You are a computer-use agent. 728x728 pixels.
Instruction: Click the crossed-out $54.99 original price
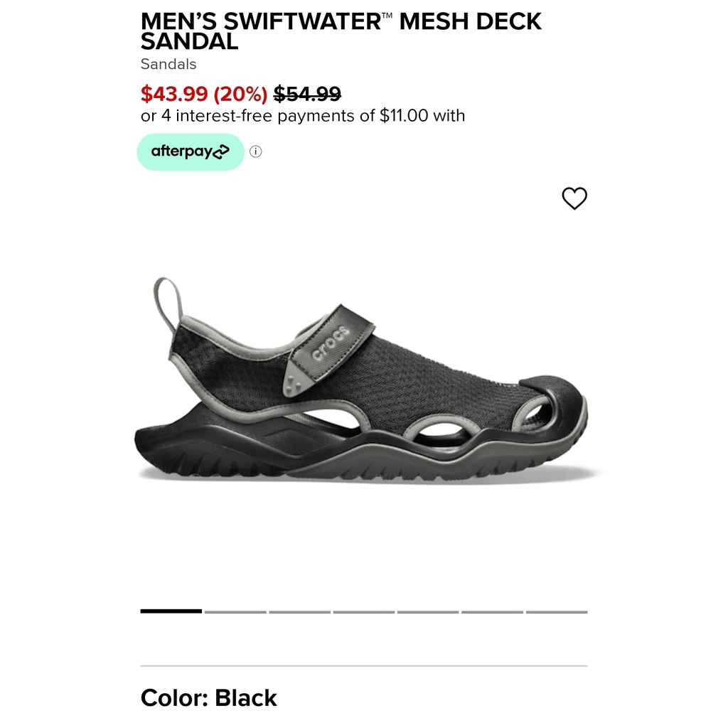(307, 93)
